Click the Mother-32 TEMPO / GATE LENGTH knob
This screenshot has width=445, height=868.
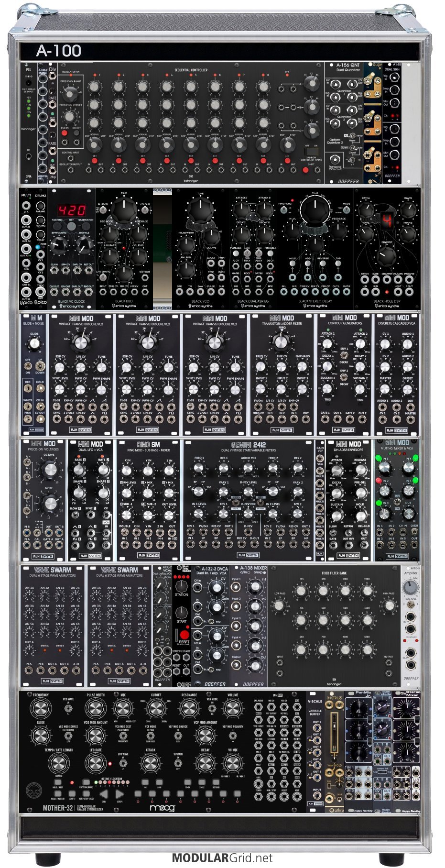click(x=59, y=764)
